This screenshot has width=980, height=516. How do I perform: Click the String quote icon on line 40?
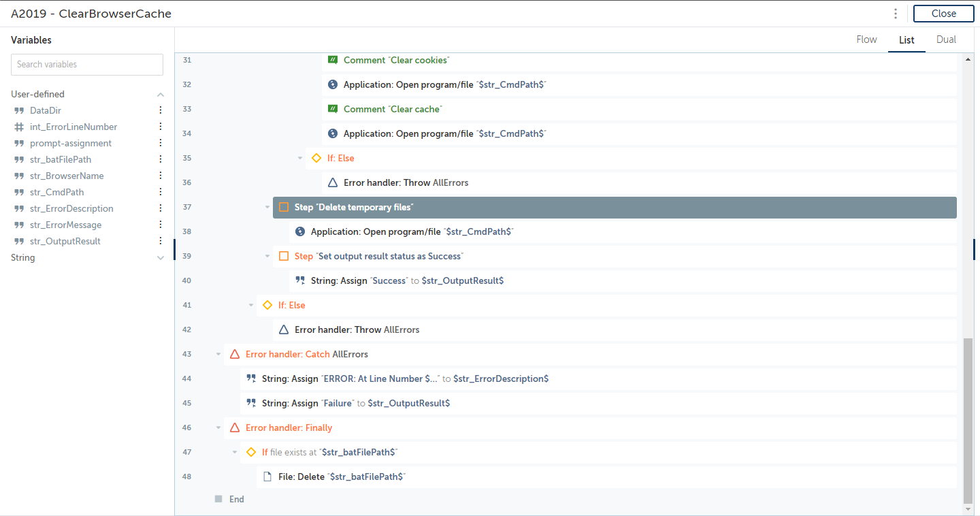tap(300, 280)
